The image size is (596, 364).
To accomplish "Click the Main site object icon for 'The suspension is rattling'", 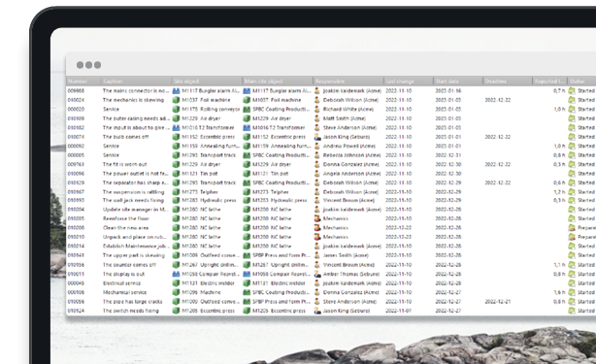I will click(x=247, y=192).
